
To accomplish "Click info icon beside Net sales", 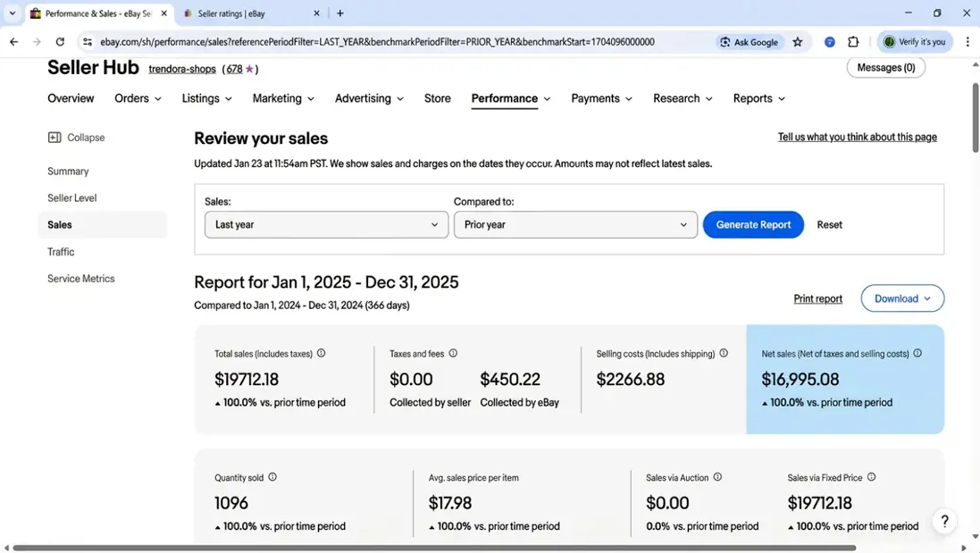I will (x=917, y=353).
